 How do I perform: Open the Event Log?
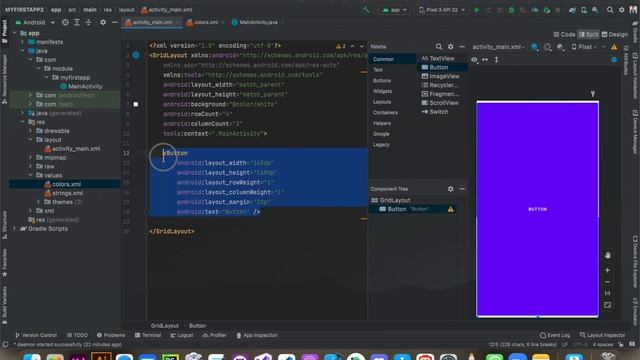[x=555, y=335]
